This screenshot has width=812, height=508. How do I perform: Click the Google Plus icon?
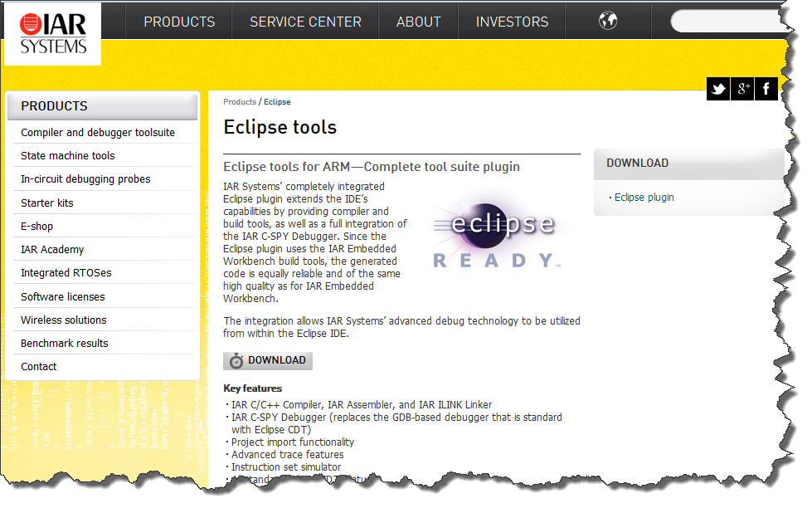tap(742, 89)
